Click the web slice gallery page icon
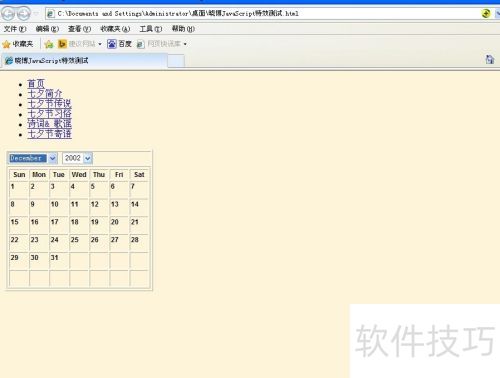Viewport: 500px width, 378px height. click(141, 44)
